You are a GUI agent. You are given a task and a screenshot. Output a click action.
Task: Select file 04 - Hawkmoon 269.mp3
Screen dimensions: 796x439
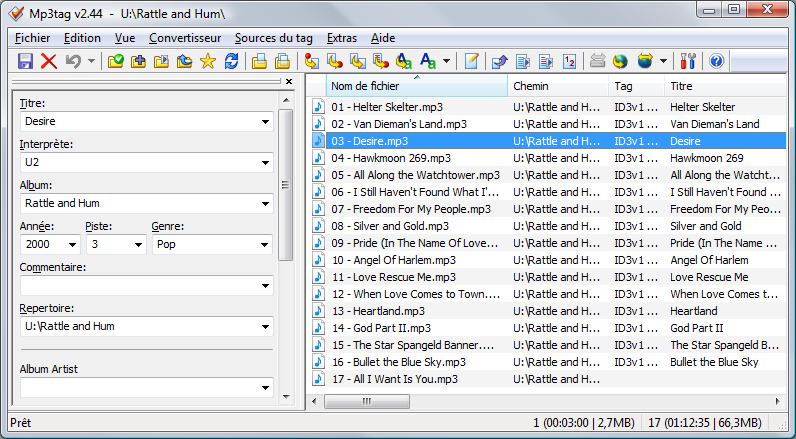[x=391, y=158]
